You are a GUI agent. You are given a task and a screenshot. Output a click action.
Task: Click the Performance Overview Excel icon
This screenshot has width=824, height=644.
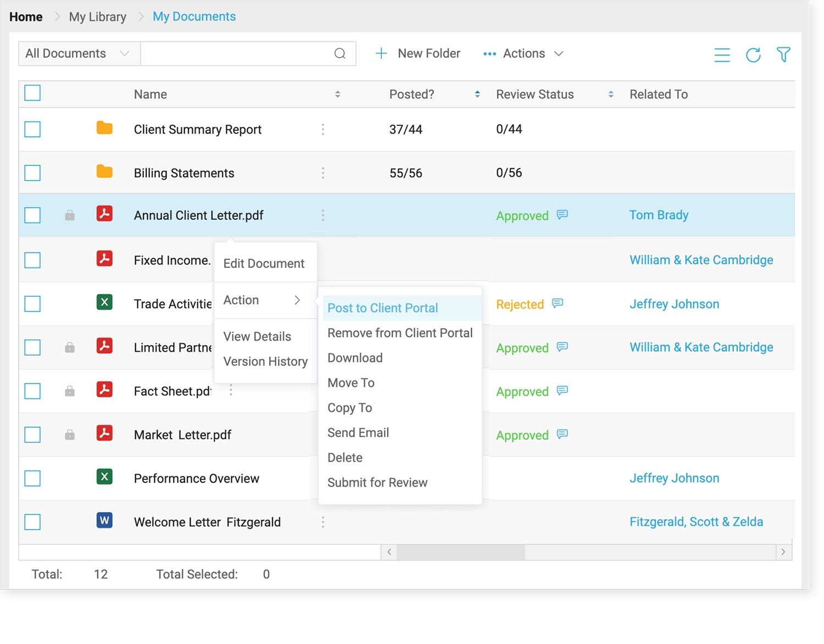coord(104,476)
